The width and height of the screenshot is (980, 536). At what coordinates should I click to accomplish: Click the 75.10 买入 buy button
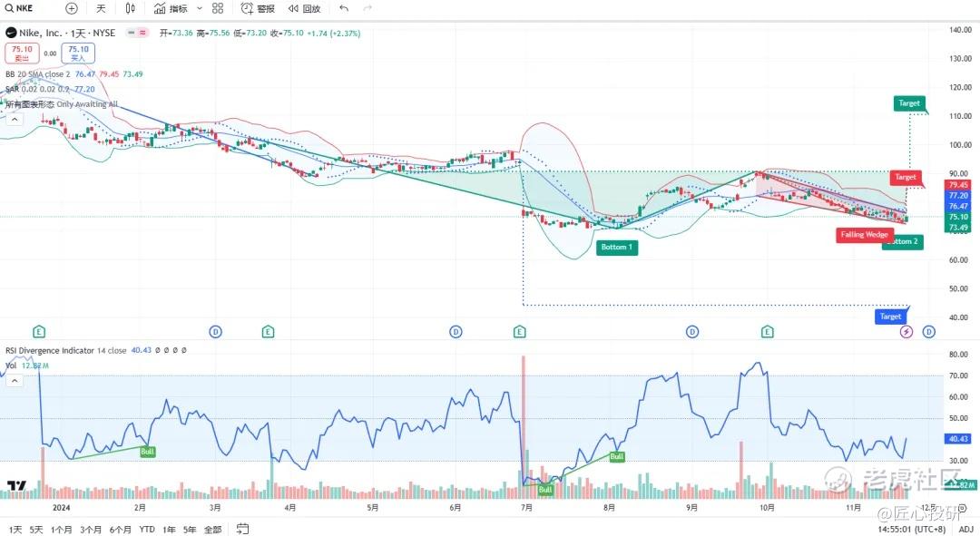coord(78,53)
